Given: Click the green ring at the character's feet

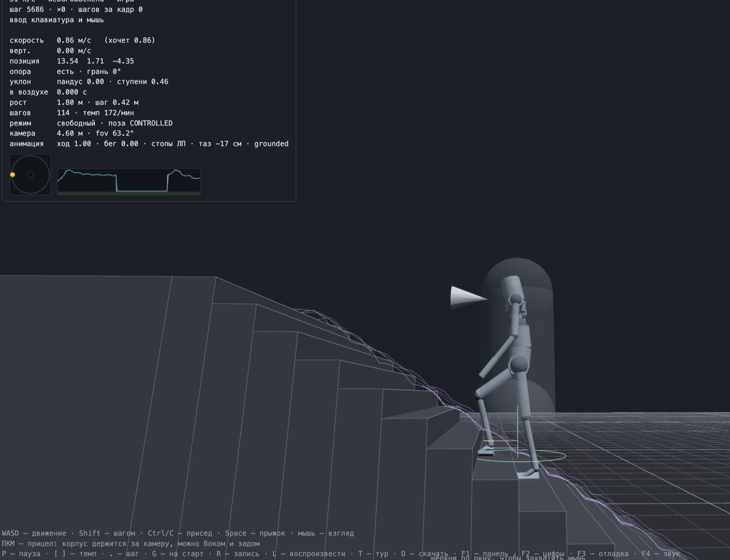Looking at the screenshot, I should click(x=522, y=455).
